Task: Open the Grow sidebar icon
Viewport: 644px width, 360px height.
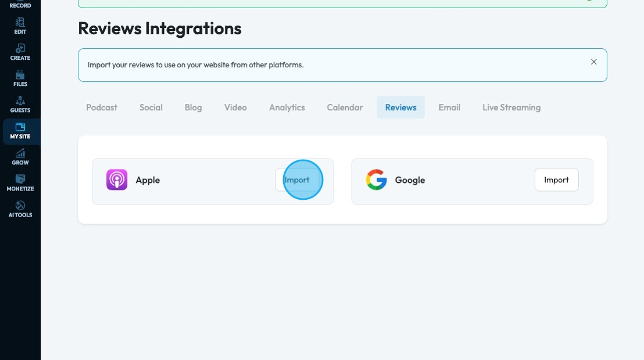Action: pyautogui.click(x=20, y=157)
